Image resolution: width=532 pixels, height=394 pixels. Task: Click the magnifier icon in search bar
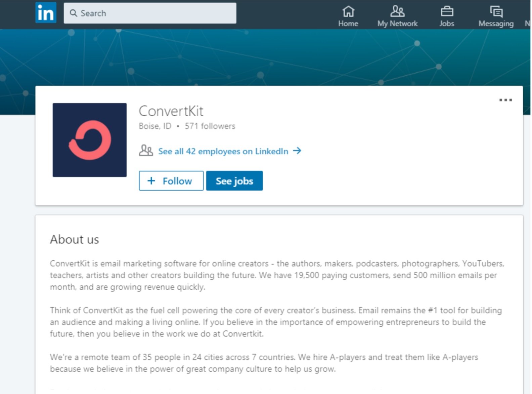73,13
